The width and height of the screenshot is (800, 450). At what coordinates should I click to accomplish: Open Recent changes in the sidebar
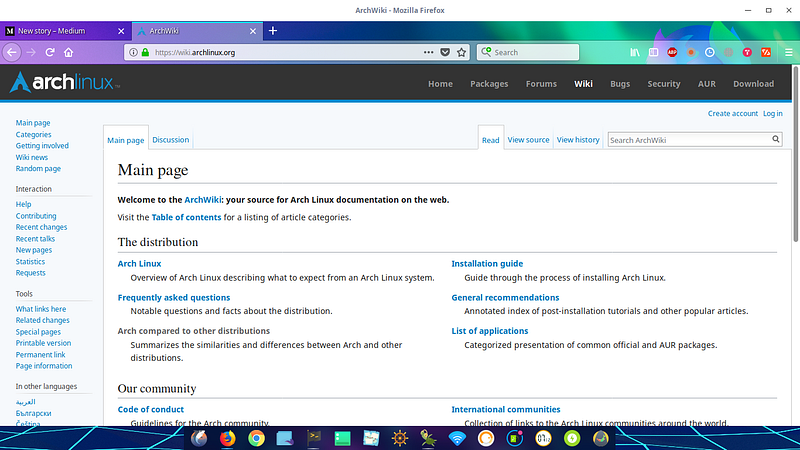tap(41, 227)
